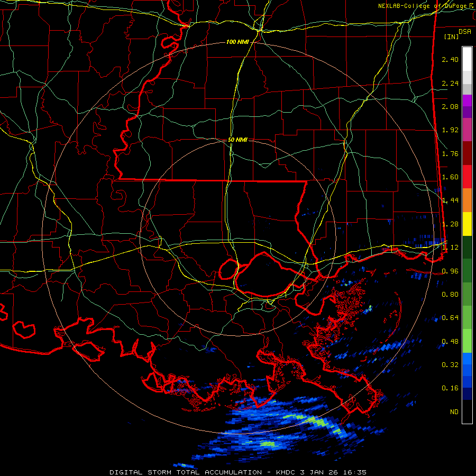Select the 0.96 legend value
Image resolution: width=476 pixels, height=476 pixels.
(x=450, y=271)
